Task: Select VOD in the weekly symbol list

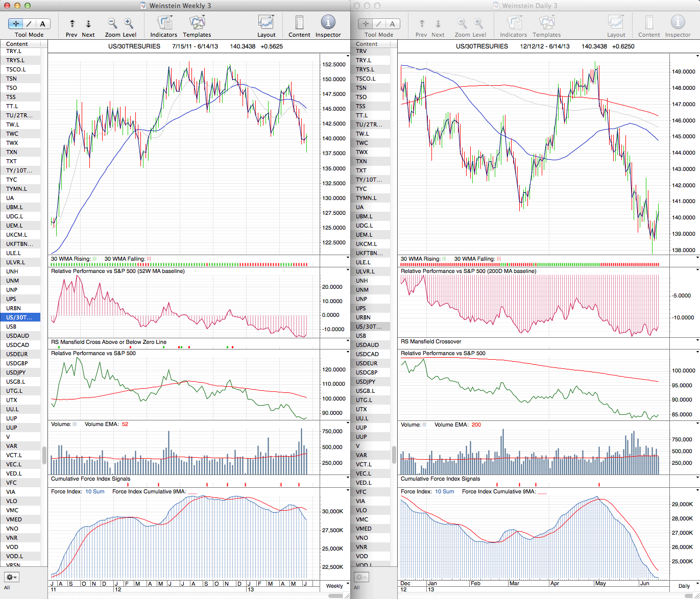Action: click(12, 547)
